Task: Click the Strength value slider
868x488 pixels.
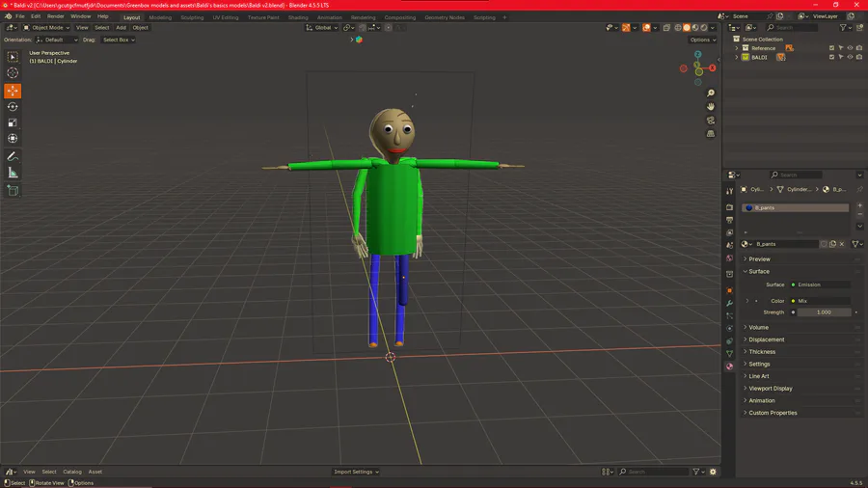Action: tap(824, 312)
